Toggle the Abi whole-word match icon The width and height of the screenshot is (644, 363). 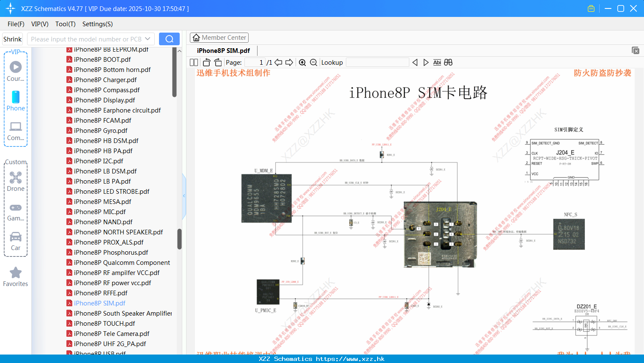tap(437, 62)
